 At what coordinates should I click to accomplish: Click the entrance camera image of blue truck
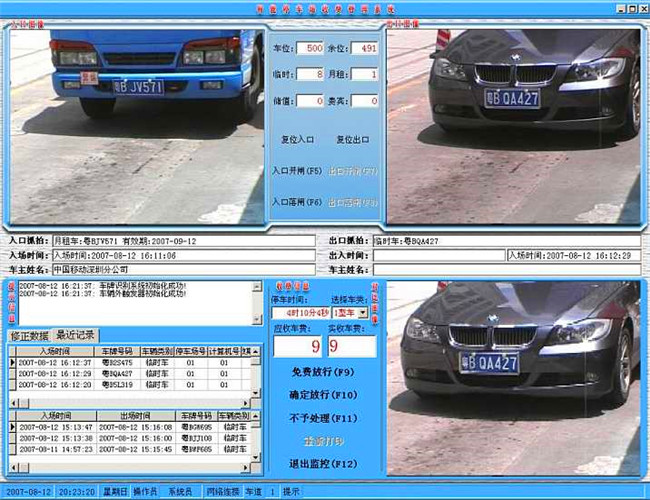pos(137,126)
